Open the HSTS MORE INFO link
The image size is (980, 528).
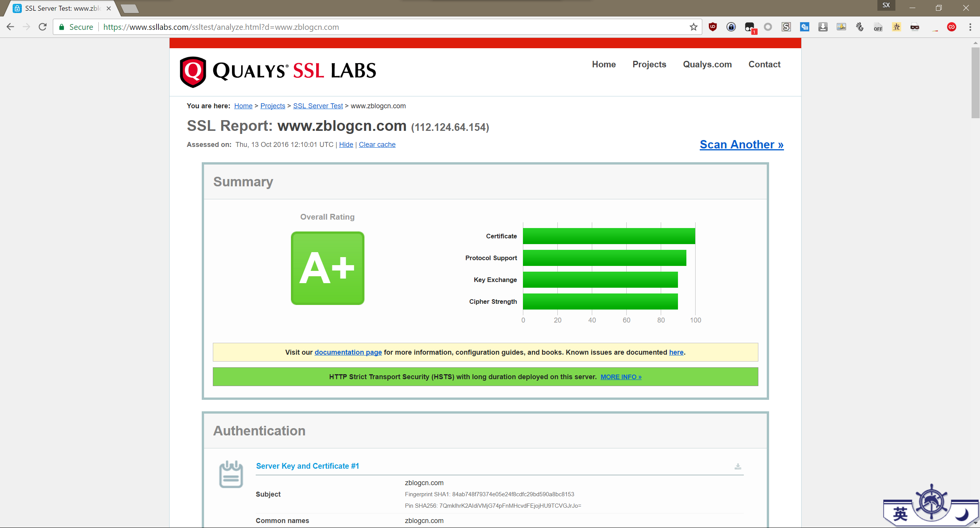[x=621, y=377]
